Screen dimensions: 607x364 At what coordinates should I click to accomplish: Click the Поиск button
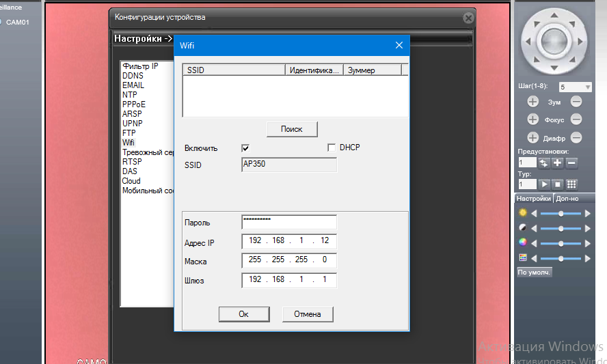pyautogui.click(x=292, y=129)
